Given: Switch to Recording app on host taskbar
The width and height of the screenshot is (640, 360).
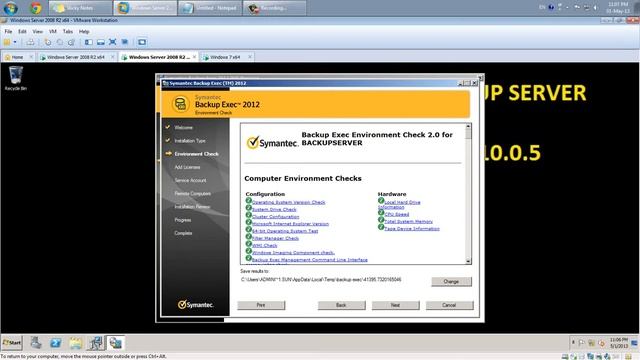Looking at the screenshot, I should [x=274, y=8].
